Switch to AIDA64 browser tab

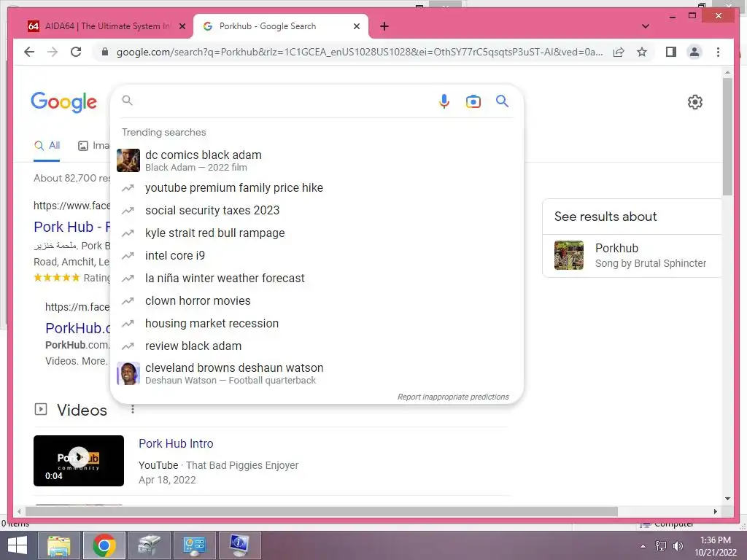click(x=98, y=26)
